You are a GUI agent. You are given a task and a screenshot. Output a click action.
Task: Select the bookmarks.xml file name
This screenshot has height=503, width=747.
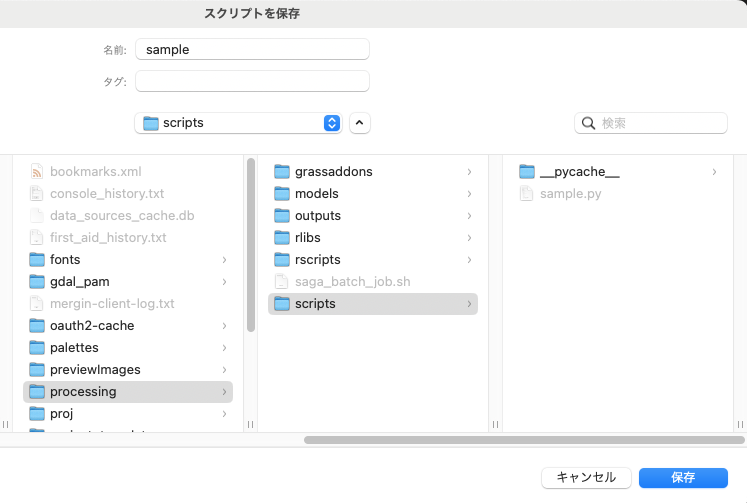coord(96,171)
